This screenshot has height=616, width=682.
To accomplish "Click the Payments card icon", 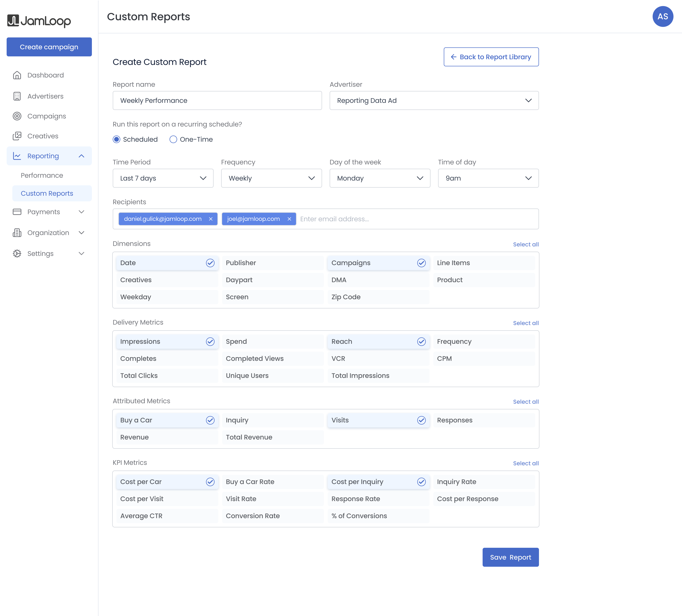I will (x=17, y=212).
